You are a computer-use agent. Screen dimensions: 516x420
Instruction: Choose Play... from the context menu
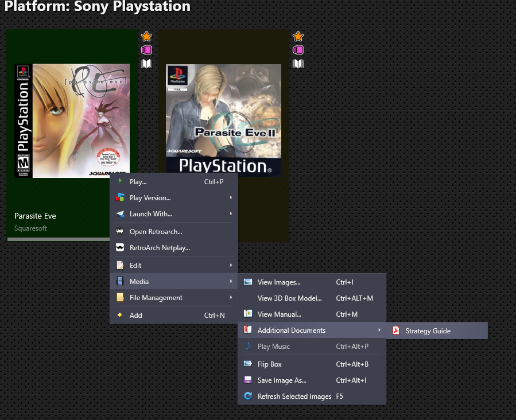point(174,181)
